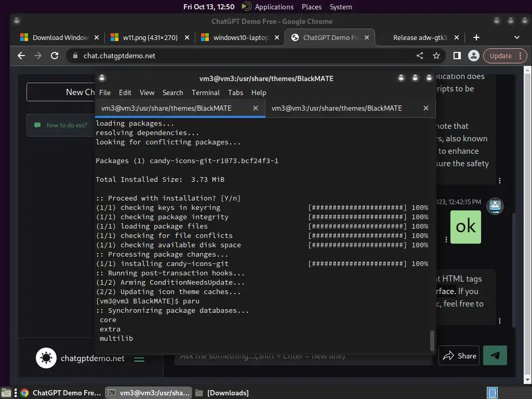Click the 'ok' message bubble
This screenshot has height=399, width=532.
click(465, 227)
